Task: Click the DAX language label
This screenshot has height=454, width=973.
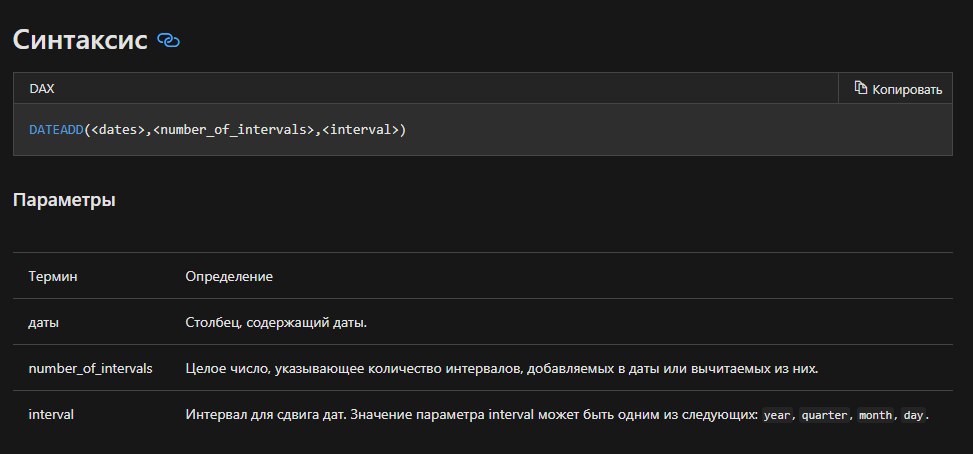Action: pyautogui.click(x=42, y=89)
